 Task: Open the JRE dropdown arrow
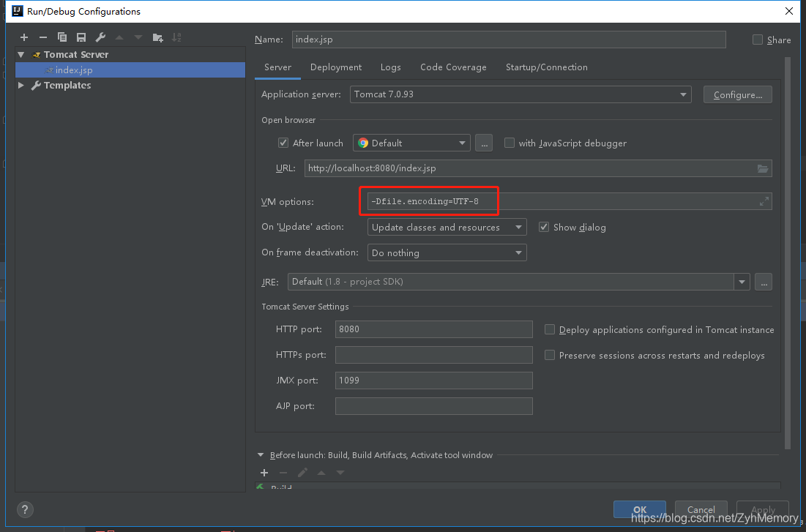click(x=742, y=282)
